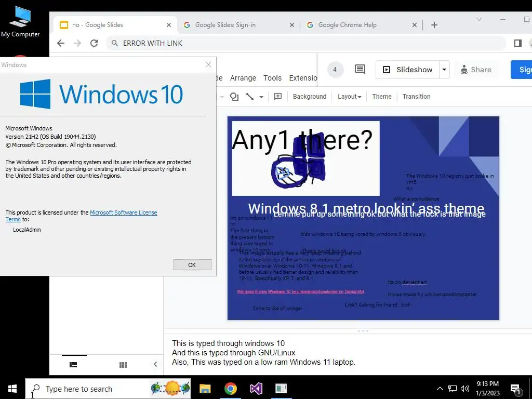Select the 'Any1 there?' title on slide

pyautogui.click(x=302, y=139)
